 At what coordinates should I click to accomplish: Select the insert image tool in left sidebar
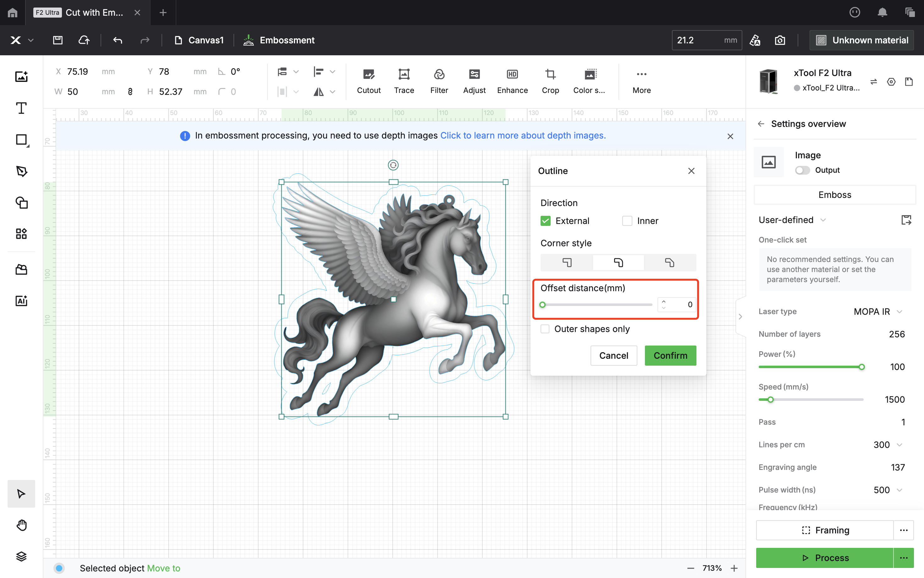coord(21,76)
